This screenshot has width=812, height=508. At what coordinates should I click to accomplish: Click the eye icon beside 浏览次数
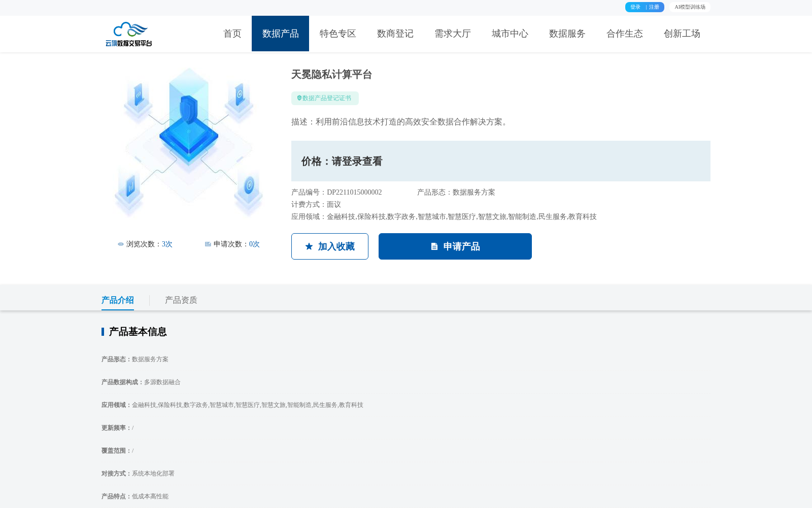(x=121, y=244)
